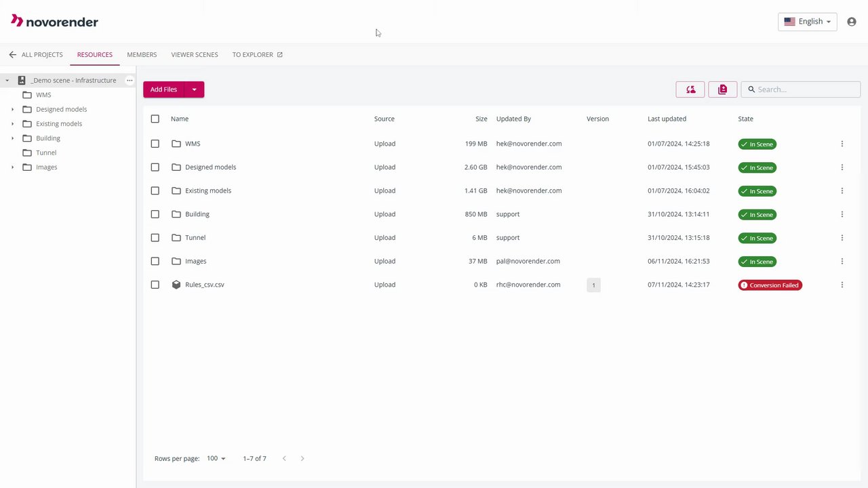Check the Designed models row checkbox
Screen dimensions: 868x488
155,167
